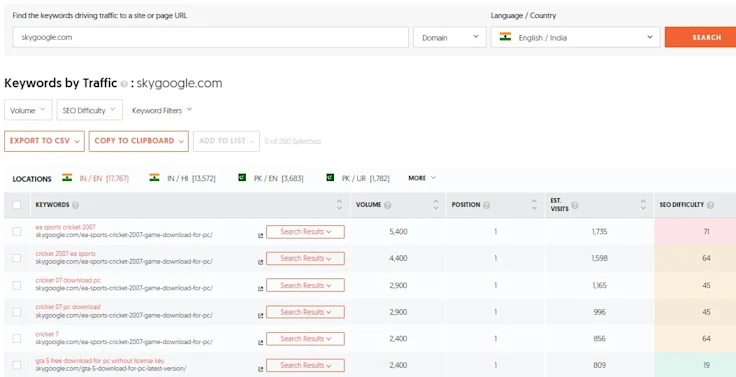Click keyword link cricket 2007 ea sports
The image size is (736, 377).
[66, 254]
